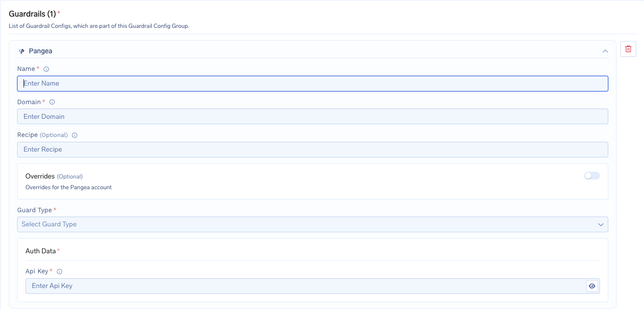Open the Select Guard Type dropdown

coord(313,224)
